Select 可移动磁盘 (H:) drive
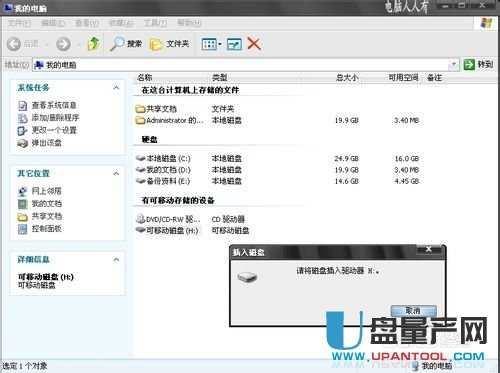Screen dimensions: 500x373 pyautogui.click(x=167, y=230)
